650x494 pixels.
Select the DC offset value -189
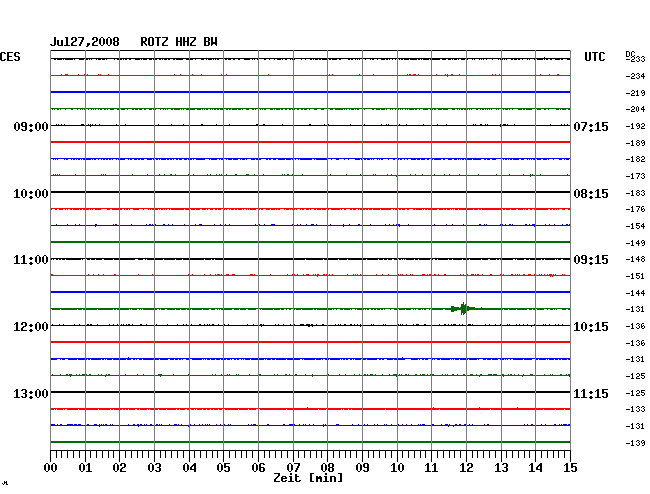(635, 143)
